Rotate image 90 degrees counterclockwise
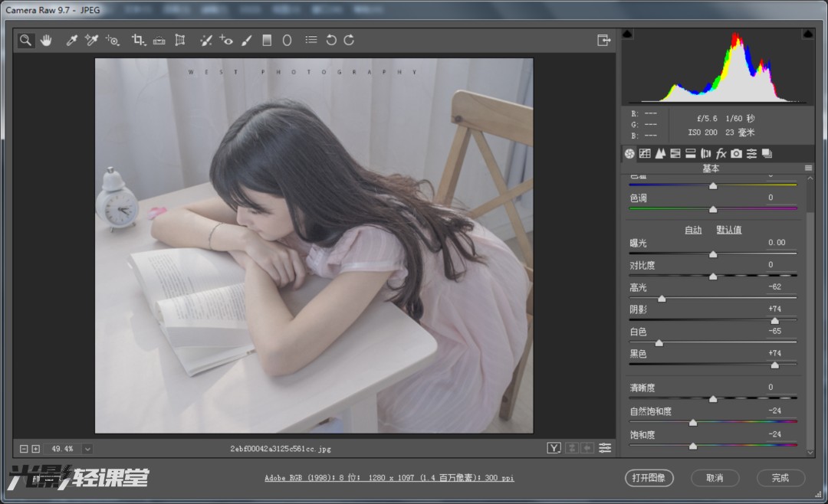 [331, 41]
